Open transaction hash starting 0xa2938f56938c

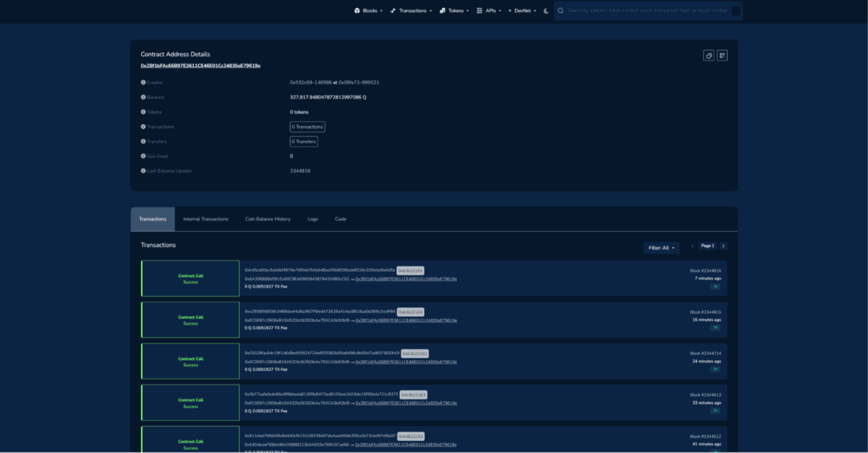pyautogui.click(x=320, y=312)
